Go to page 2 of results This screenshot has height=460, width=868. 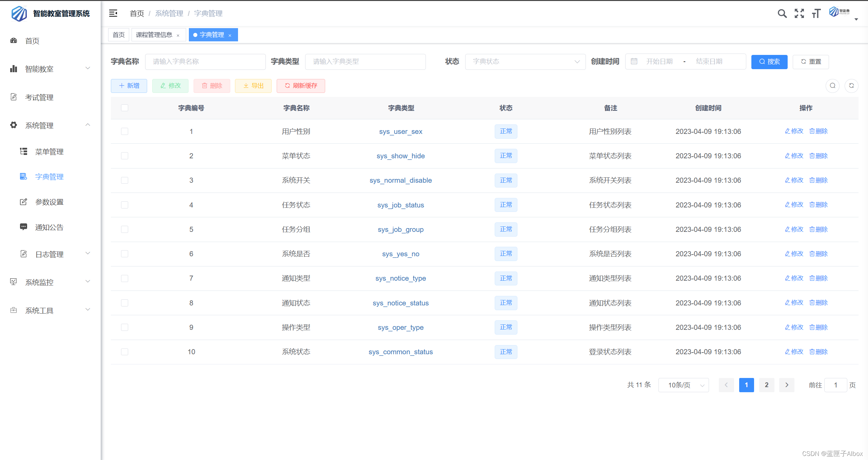(x=766, y=385)
